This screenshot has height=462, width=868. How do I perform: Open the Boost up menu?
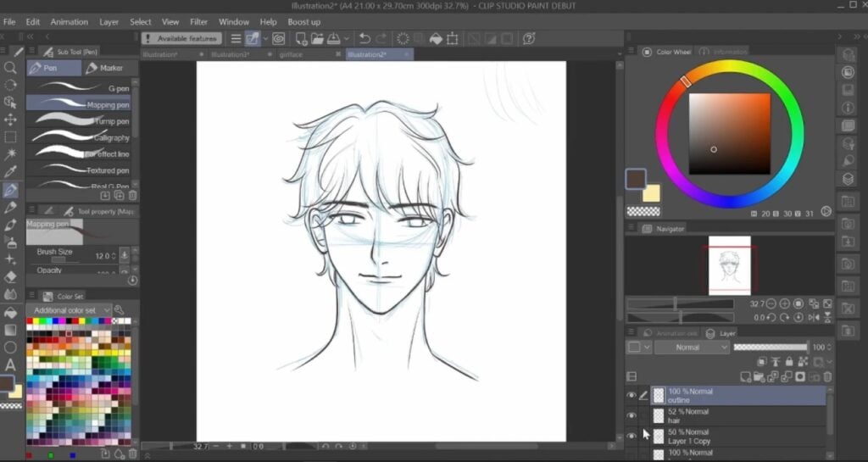304,22
